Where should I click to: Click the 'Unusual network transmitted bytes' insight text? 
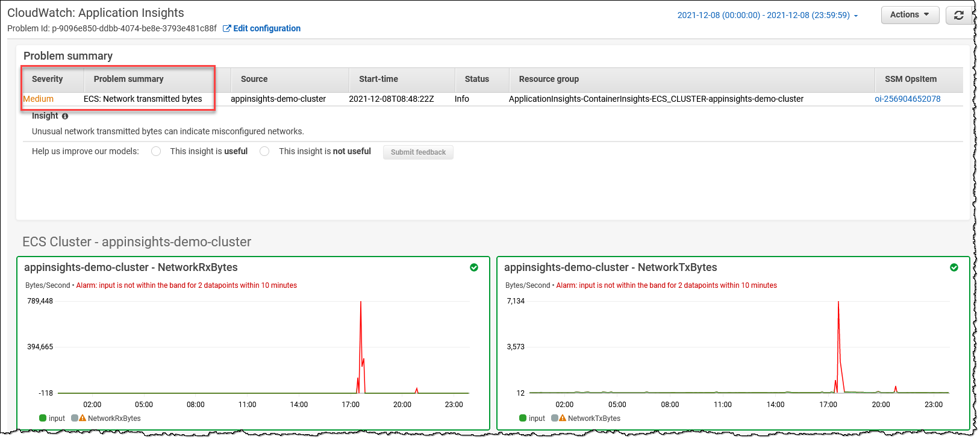[x=168, y=131]
